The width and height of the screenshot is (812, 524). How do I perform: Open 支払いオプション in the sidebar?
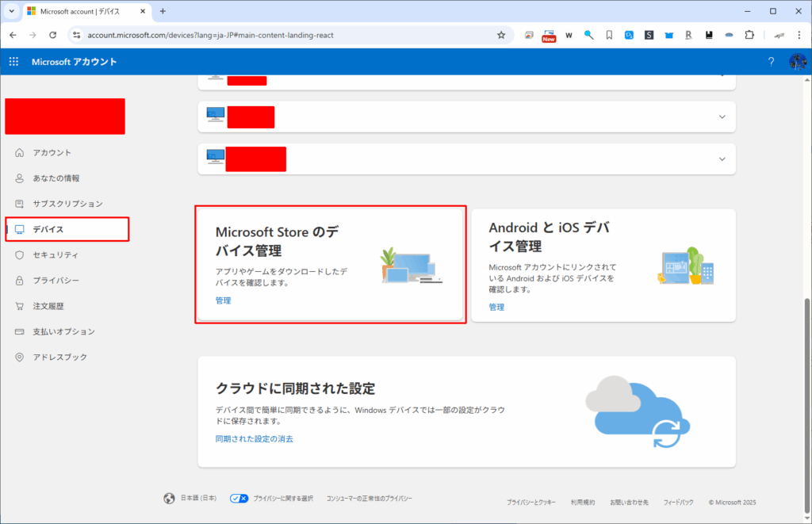click(x=63, y=331)
